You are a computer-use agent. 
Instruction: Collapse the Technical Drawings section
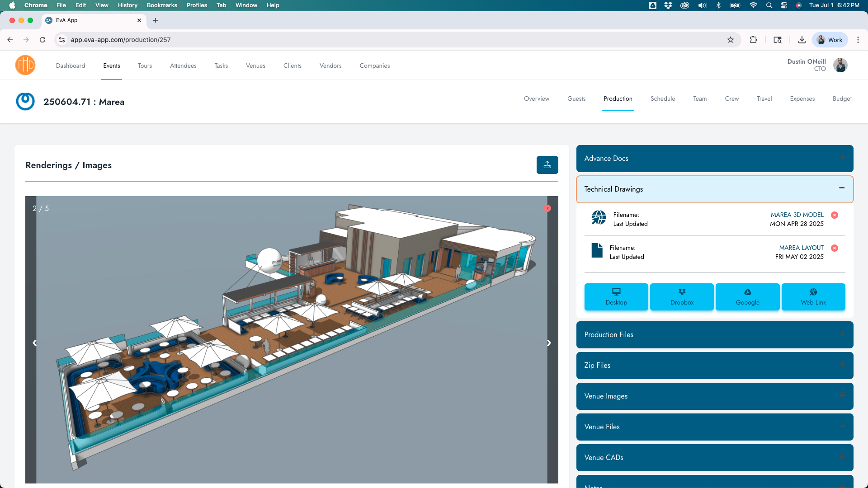pos(715,189)
